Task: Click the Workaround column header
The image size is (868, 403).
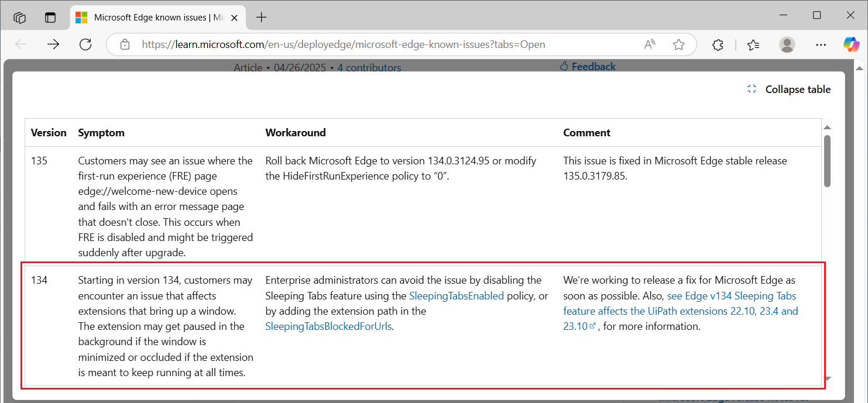Action: [296, 133]
